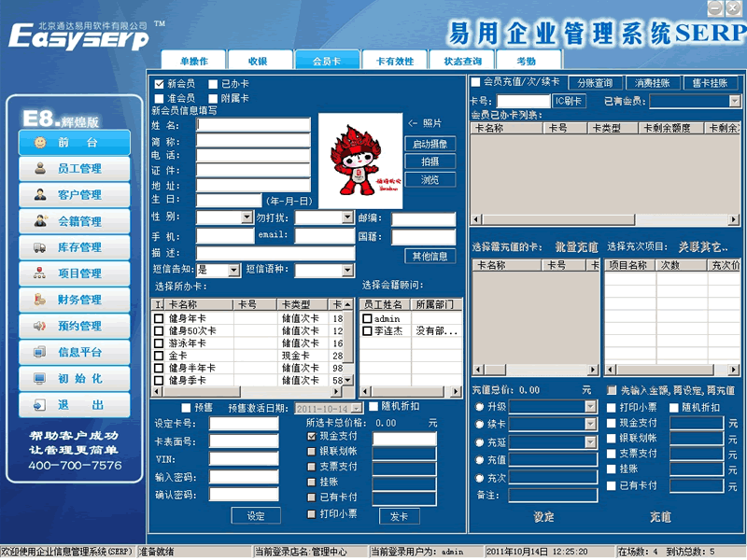The height and width of the screenshot is (560, 747).
Task: Click the 卡号 input beside IC刷卡
Action: (x=523, y=101)
